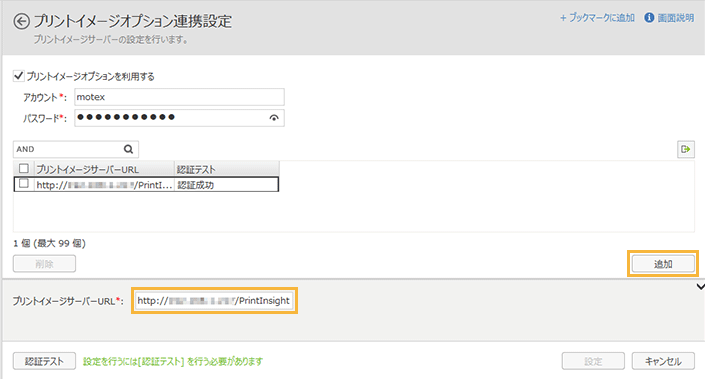
Task: Click the キャンセル button
Action: [x=663, y=361]
